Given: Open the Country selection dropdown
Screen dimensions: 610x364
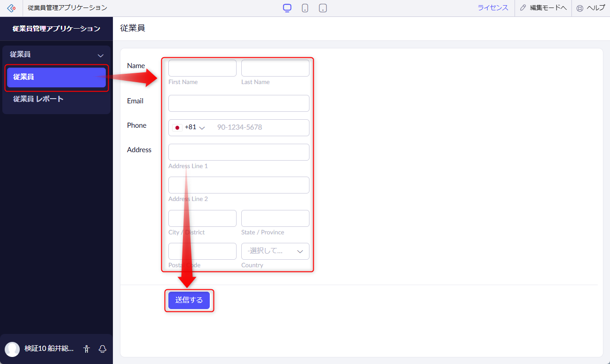Looking at the screenshot, I should pos(275,251).
